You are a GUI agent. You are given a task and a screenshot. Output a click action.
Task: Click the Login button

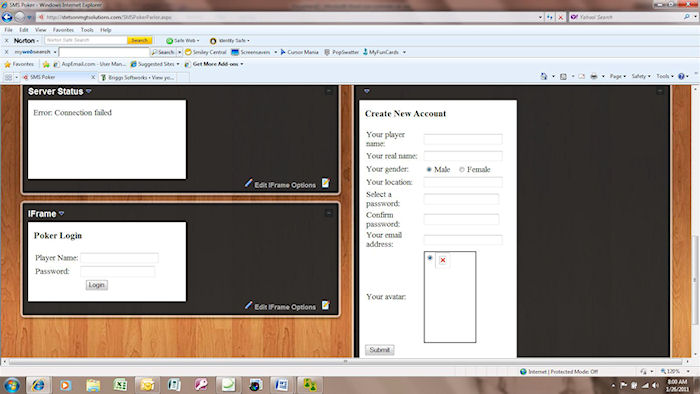click(x=96, y=285)
